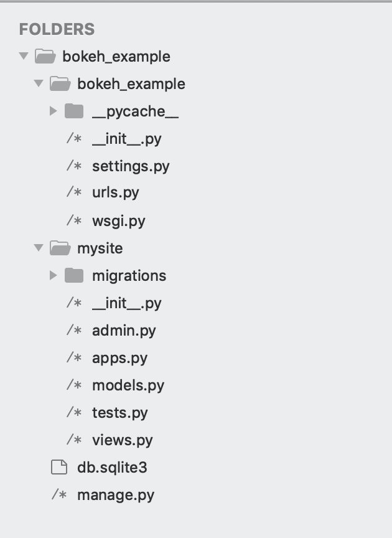Open models.py from the sidebar
The height and width of the screenshot is (538, 392).
128,385
